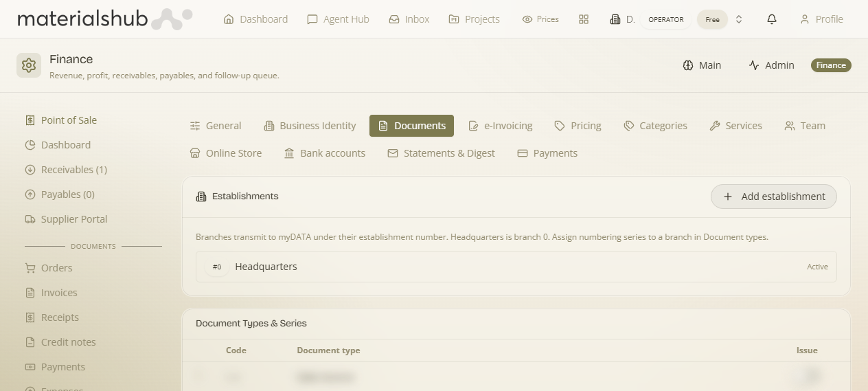Open the Headquarters establishment row
The height and width of the screenshot is (391, 868).
pos(516,267)
